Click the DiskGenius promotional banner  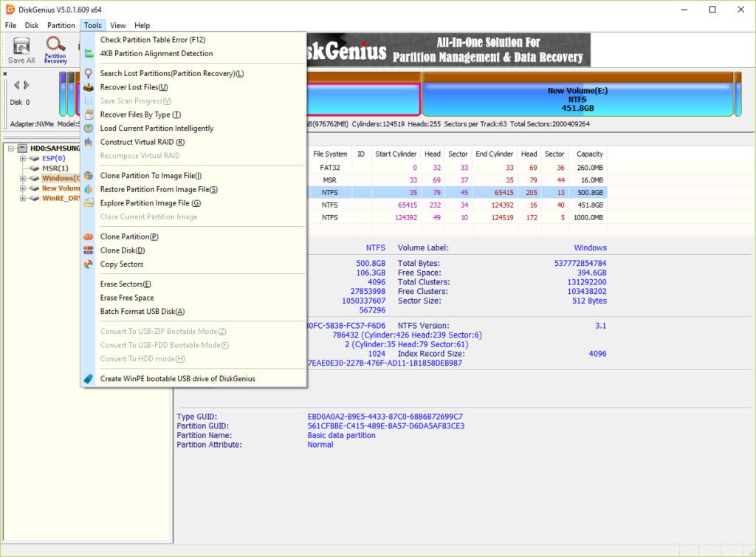click(448, 49)
